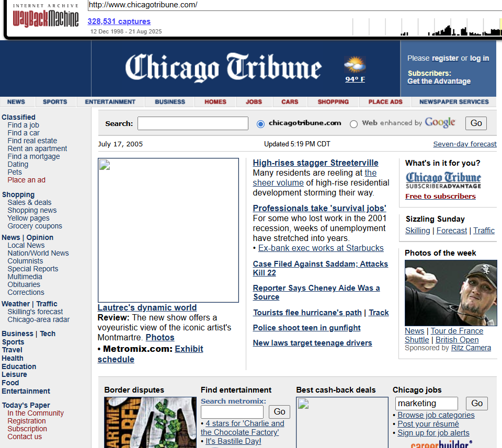This screenshot has width=502, height=448.
Task: Open the CARS menu tab
Action: point(290,102)
